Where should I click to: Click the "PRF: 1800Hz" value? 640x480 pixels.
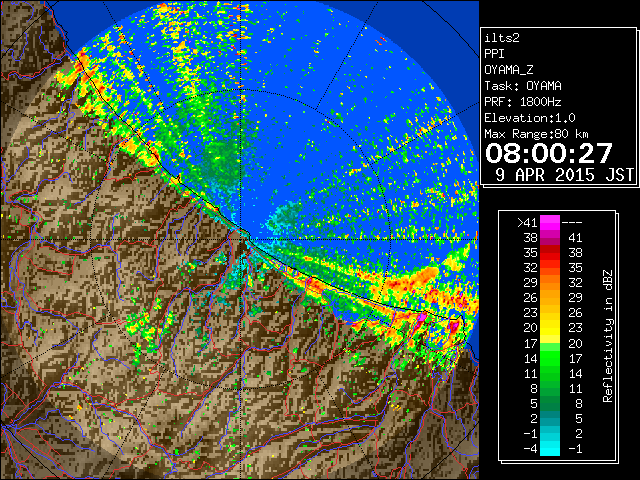(523, 102)
